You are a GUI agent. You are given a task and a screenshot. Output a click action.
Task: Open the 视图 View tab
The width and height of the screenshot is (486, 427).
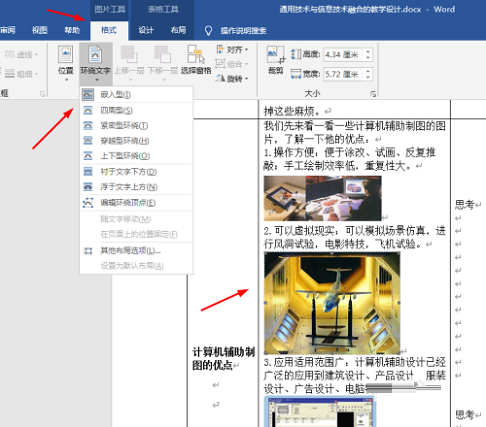(40, 30)
